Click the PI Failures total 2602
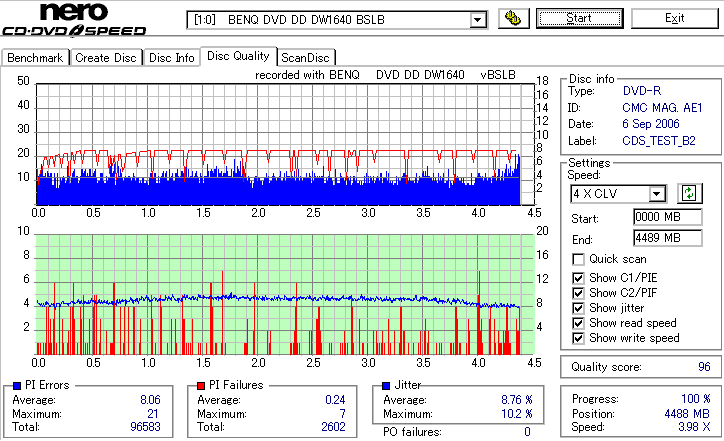The height and width of the screenshot is (441, 724). 333,426
